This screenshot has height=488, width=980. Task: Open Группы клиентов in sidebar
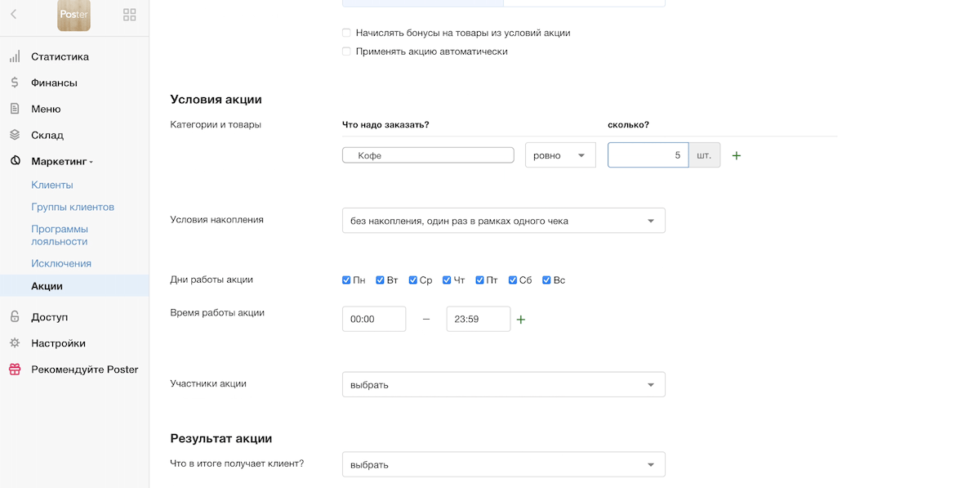coord(73,207)
